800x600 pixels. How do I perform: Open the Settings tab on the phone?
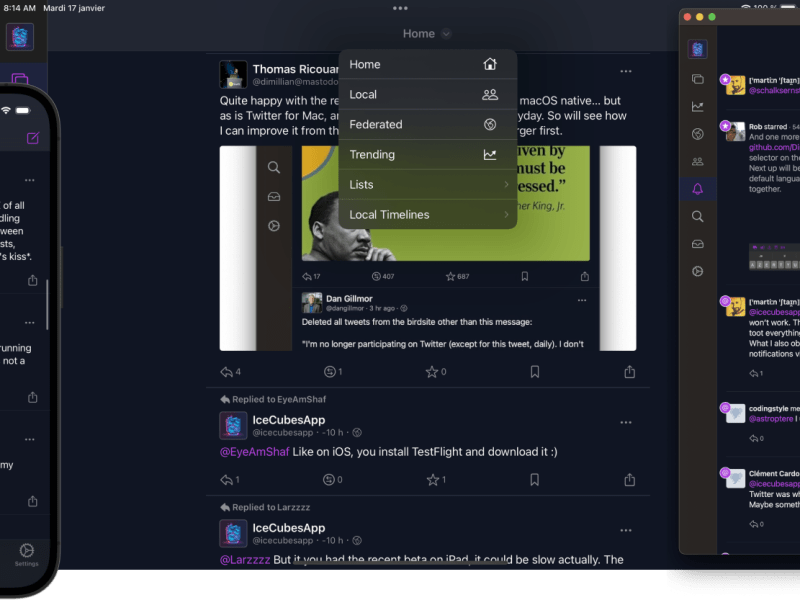pyautogui.click(x=27, y=553)
